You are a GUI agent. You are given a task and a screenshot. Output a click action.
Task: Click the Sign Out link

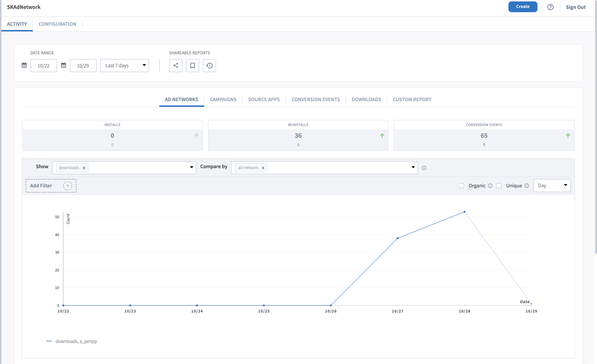pos(576,7)
